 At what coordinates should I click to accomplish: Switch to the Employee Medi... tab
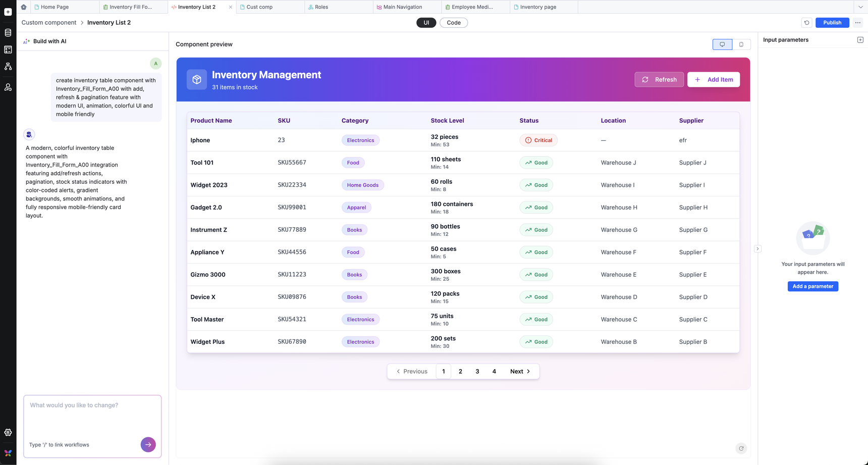472,7
